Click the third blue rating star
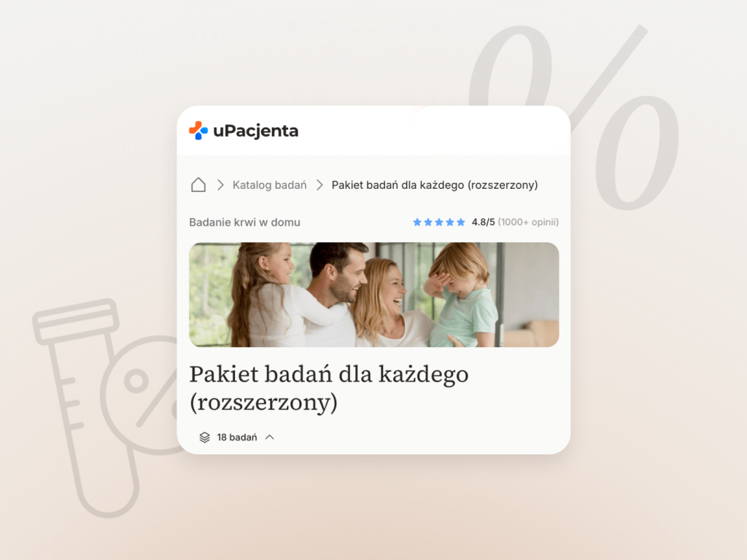This screenshot has width=747, height=560. 438,222
